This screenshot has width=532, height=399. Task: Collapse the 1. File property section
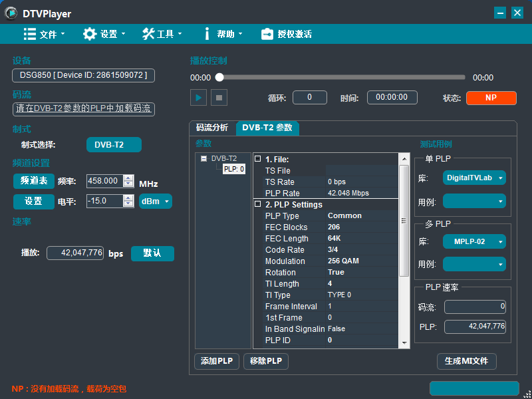[258, 160]
